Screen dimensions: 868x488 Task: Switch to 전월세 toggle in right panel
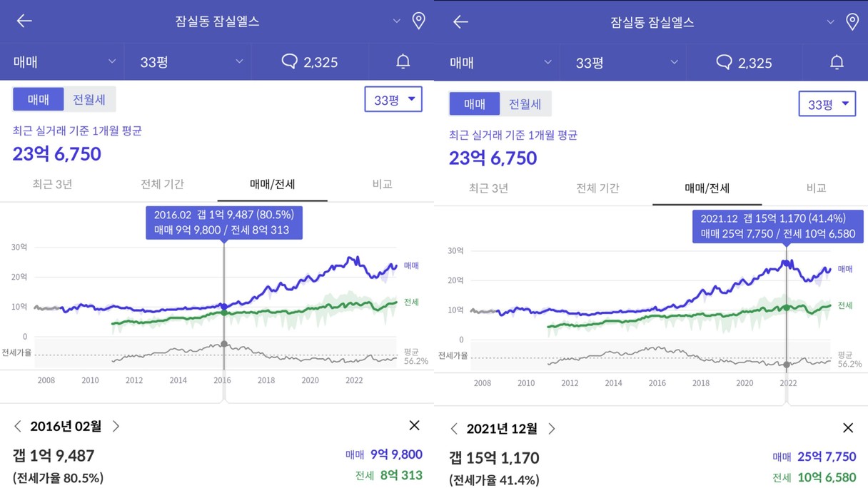(525, 104)
